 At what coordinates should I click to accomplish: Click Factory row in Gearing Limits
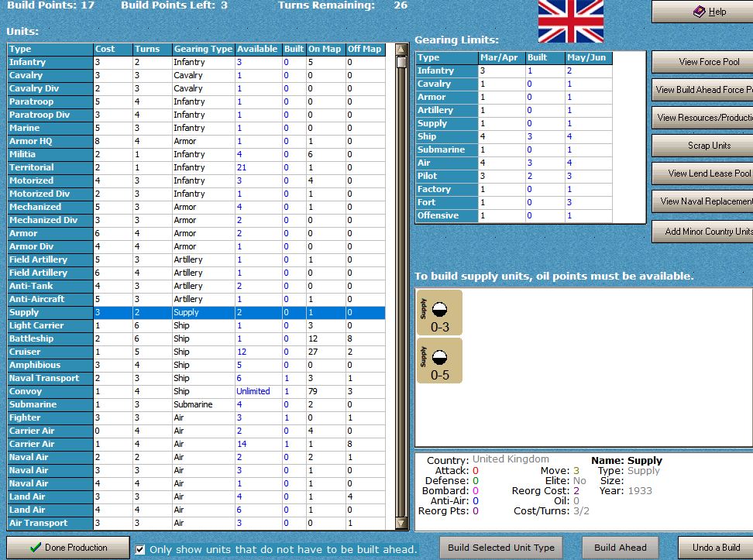[514, 189]
